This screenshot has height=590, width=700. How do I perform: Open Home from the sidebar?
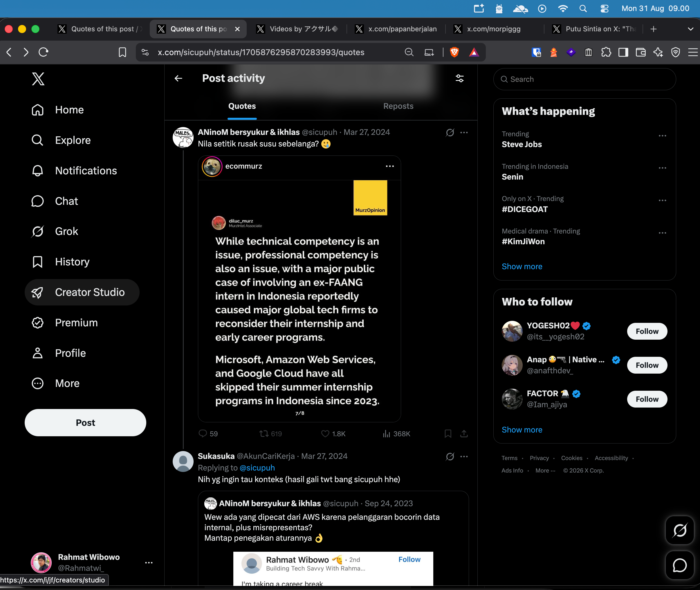(x=57, y=110)
